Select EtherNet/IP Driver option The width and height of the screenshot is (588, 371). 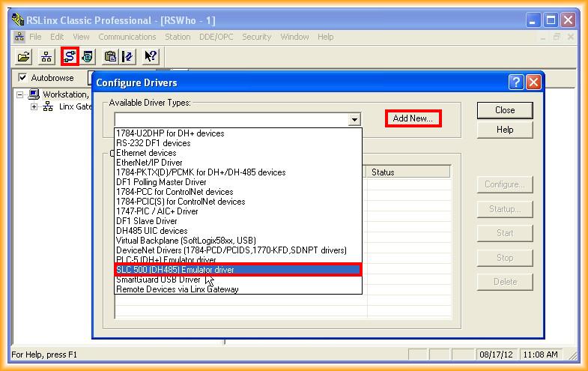point(149,163)
